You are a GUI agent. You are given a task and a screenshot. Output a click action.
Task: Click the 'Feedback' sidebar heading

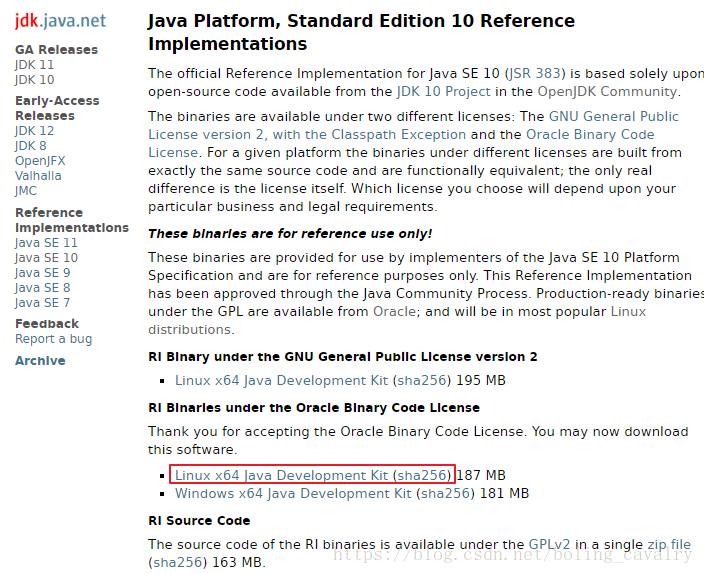pyautogui.click(x=47, y=324)
